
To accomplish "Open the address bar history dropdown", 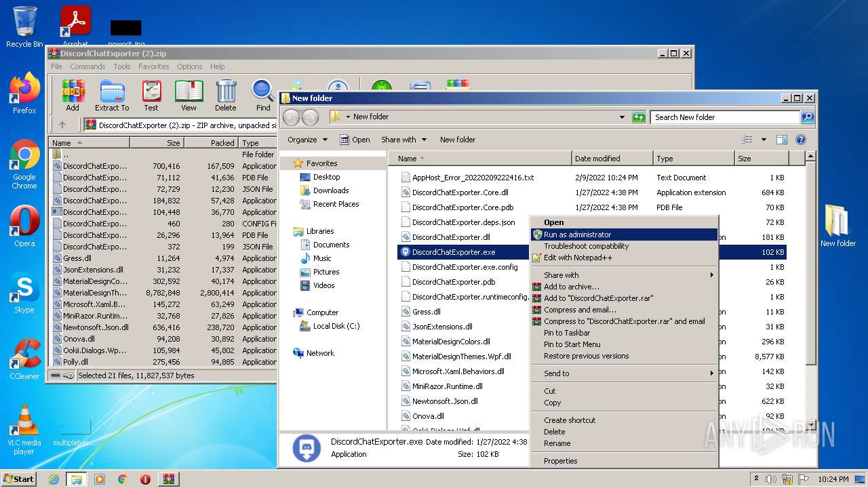I will 622,117.
